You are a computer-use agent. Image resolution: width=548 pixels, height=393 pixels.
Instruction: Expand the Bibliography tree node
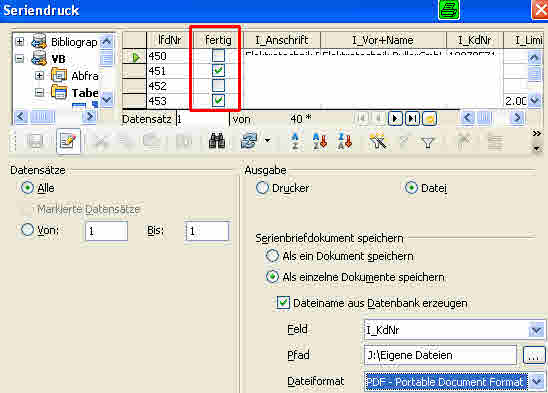(20, 42)
